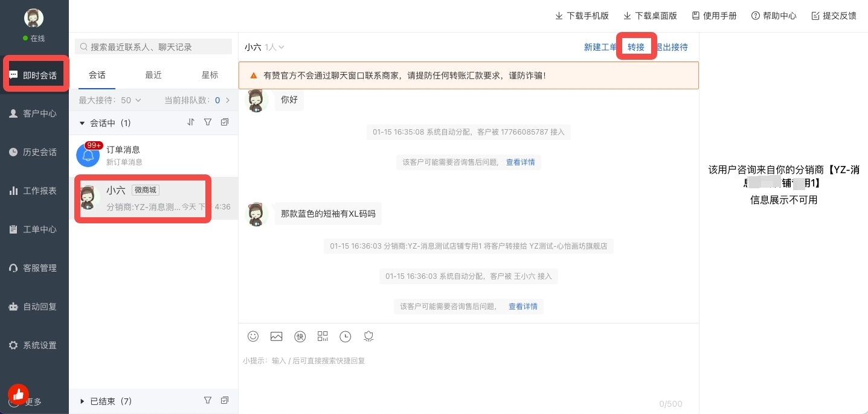Click the QR code icon in chat toolbar
Screen dimensions: 868x414
(323, 336)
